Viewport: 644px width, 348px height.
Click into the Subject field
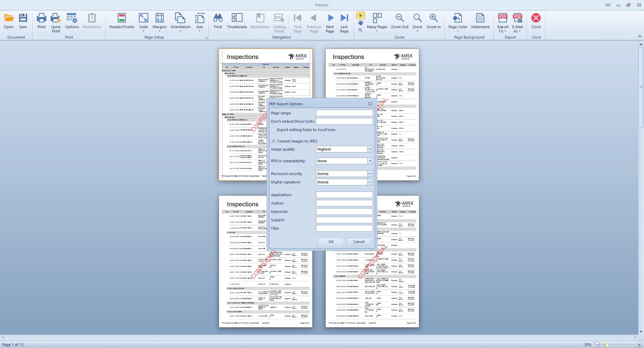pos(344,220)
